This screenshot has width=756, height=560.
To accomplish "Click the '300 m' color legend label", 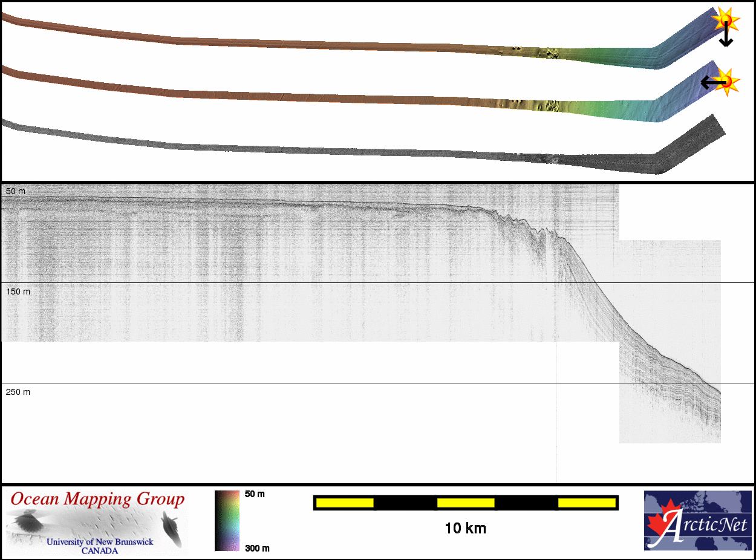I will [256, 548].
